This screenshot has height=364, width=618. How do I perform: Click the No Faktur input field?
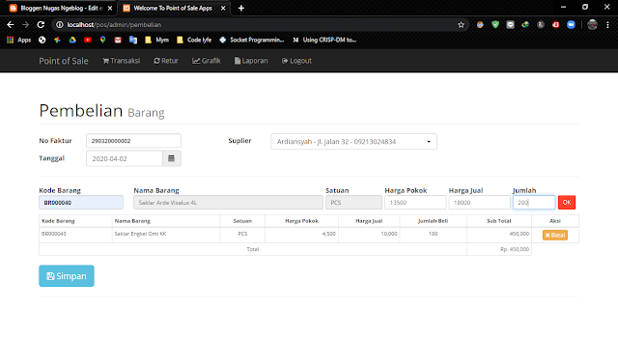tap(133, 141)
